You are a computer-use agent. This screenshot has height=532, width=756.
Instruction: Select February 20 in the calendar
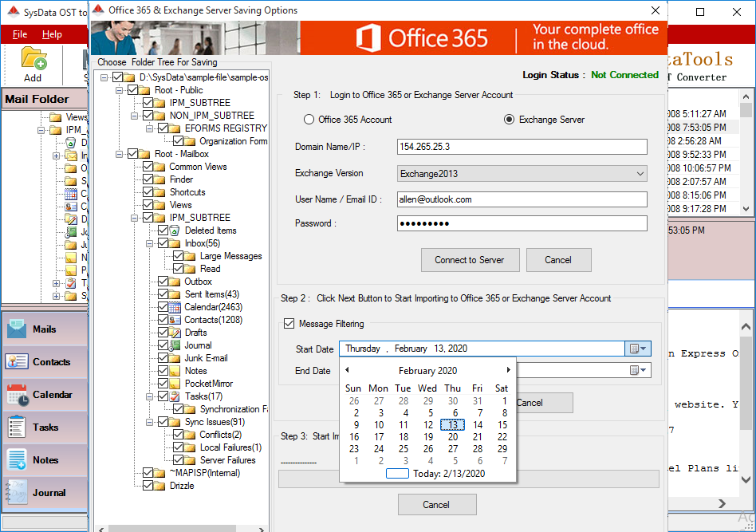pos(453,437)
